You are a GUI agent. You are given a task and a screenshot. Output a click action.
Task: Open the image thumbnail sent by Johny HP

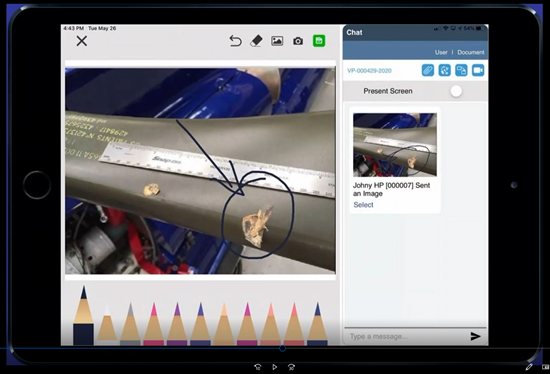[x=395, y=145]
